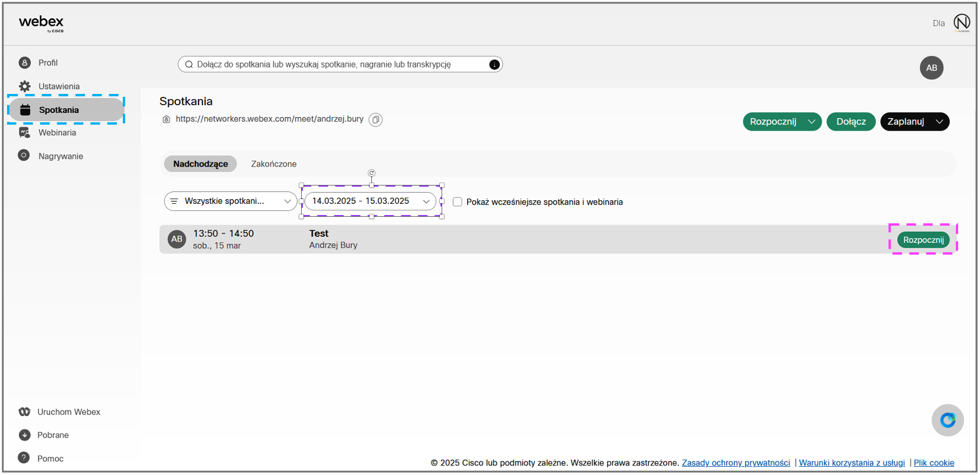Start the Test meeting with Rozpocznij
This screenshot has width=980, height=475.
[923, 240]
